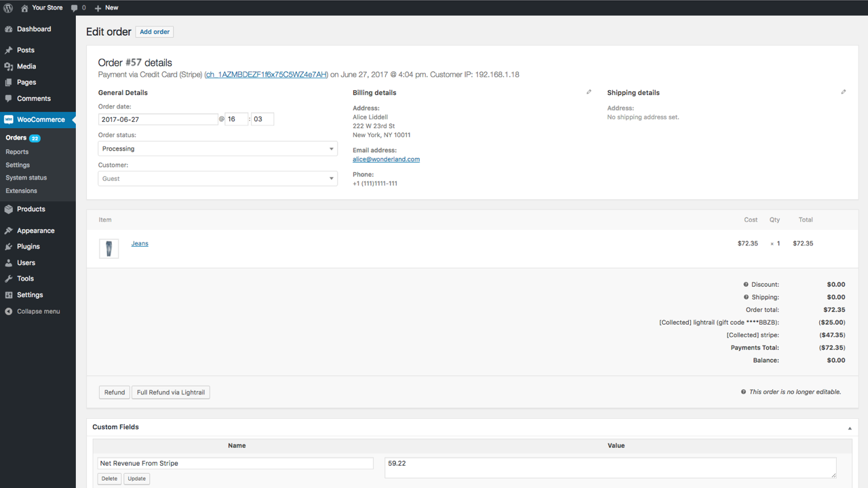Screen dimensions: 868x488
Task: Open the comments bubble icon in admin bar
Action: coord(75,8)
